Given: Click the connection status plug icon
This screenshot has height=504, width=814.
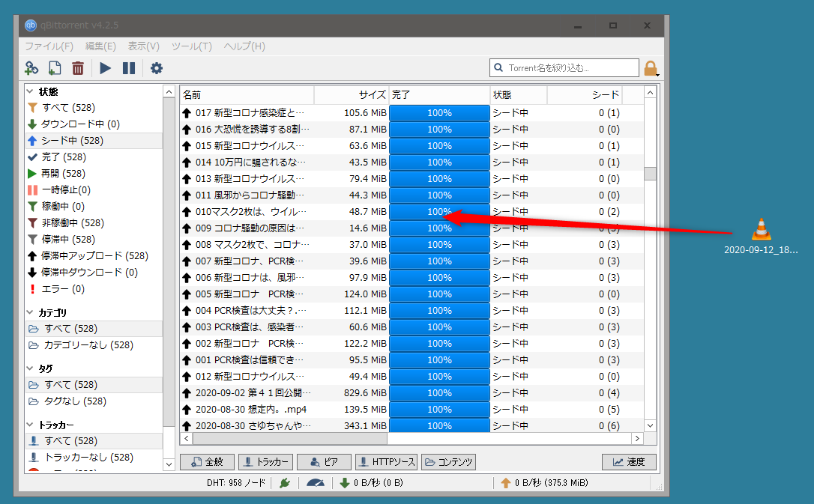Looking at the screenshot, I should 284,483.
